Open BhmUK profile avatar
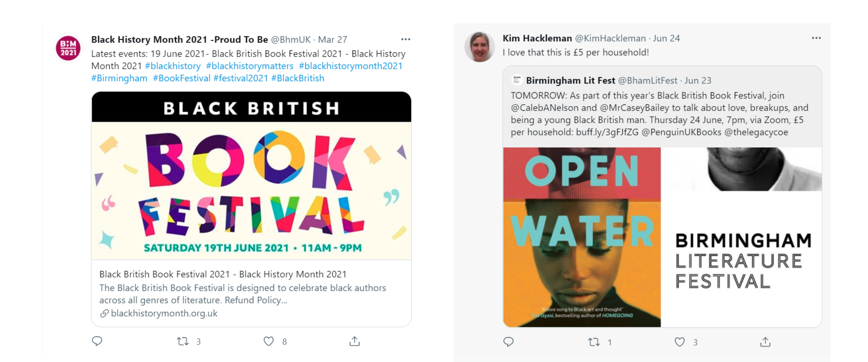 point(68,48)
